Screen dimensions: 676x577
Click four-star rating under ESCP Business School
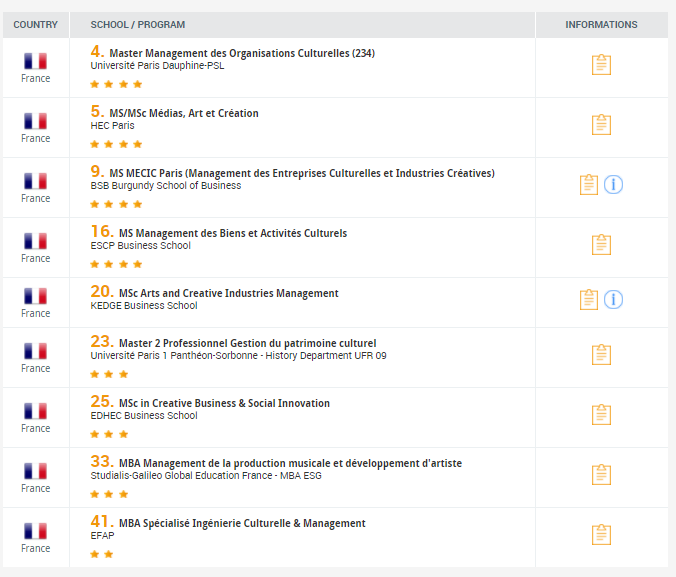(116, 264)
